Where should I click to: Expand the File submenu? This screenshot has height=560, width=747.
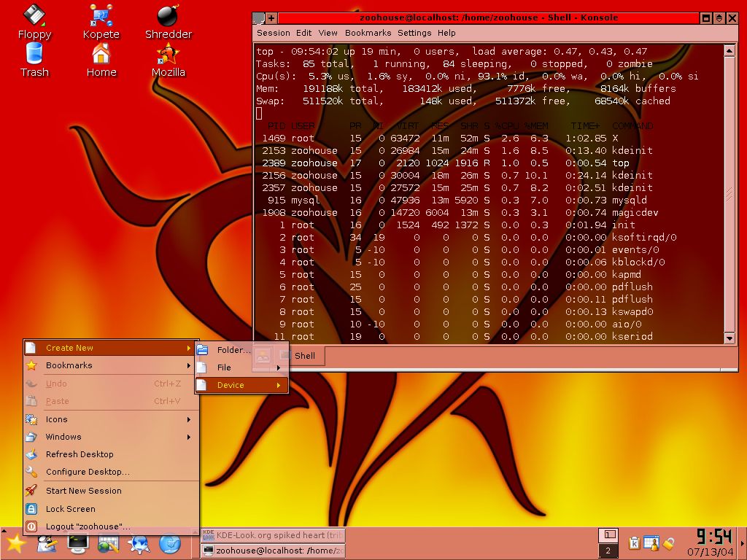coord(241,367)
